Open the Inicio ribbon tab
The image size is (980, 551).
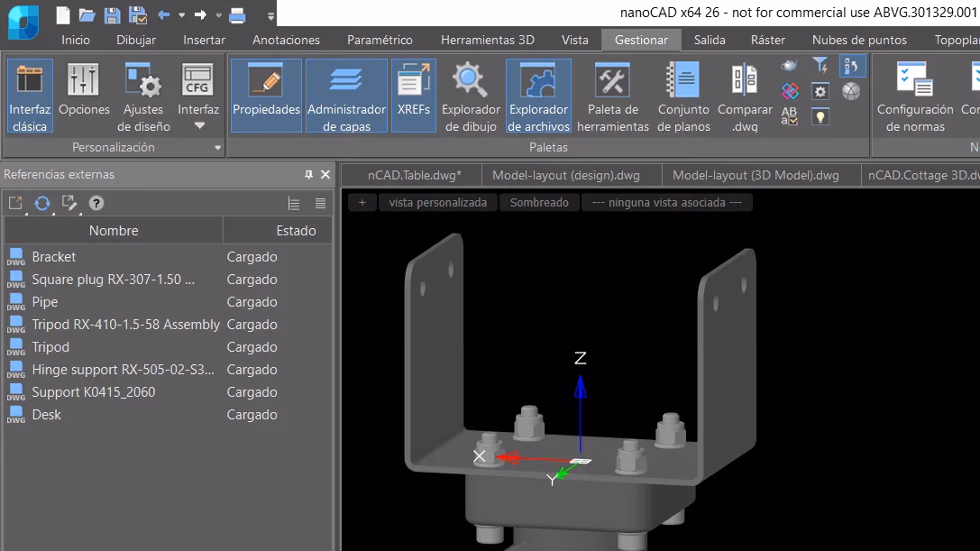tap(76, 40)
